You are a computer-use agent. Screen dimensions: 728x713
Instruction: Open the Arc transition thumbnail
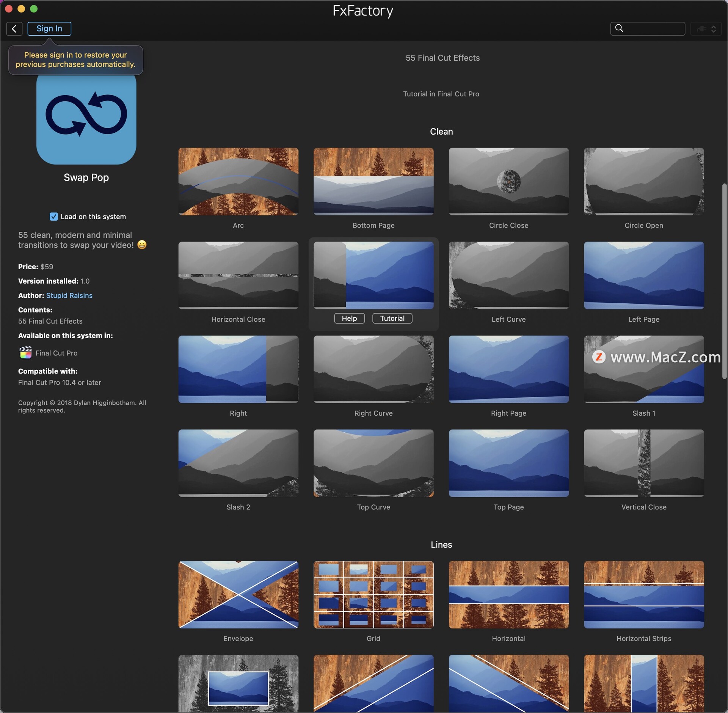238,181
